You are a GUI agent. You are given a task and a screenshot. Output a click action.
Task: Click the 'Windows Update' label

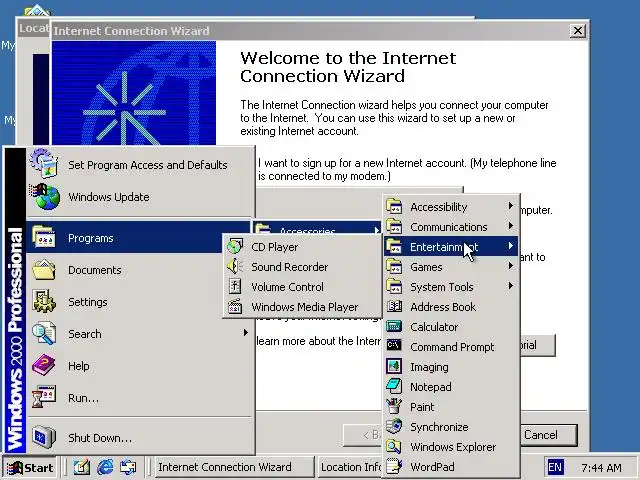click(x=109, y=197)
